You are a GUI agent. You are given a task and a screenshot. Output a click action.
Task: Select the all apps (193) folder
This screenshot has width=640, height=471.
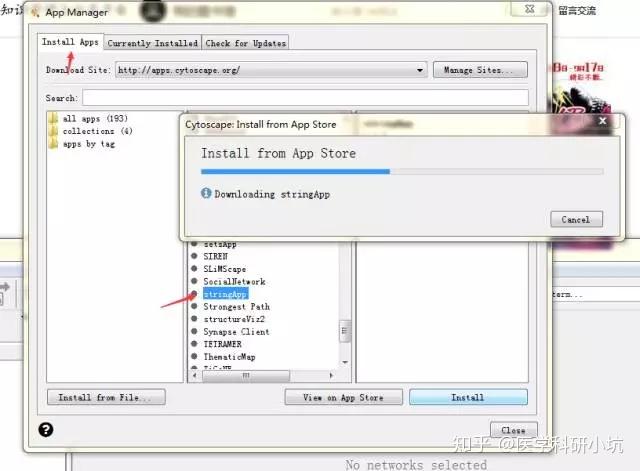tap(95, 118)
